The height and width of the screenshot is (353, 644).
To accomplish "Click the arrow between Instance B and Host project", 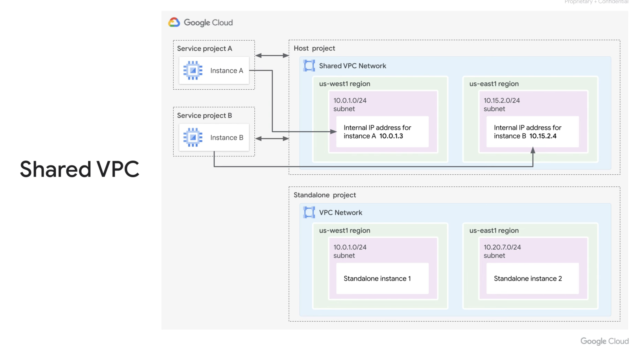I will point(272,138).
